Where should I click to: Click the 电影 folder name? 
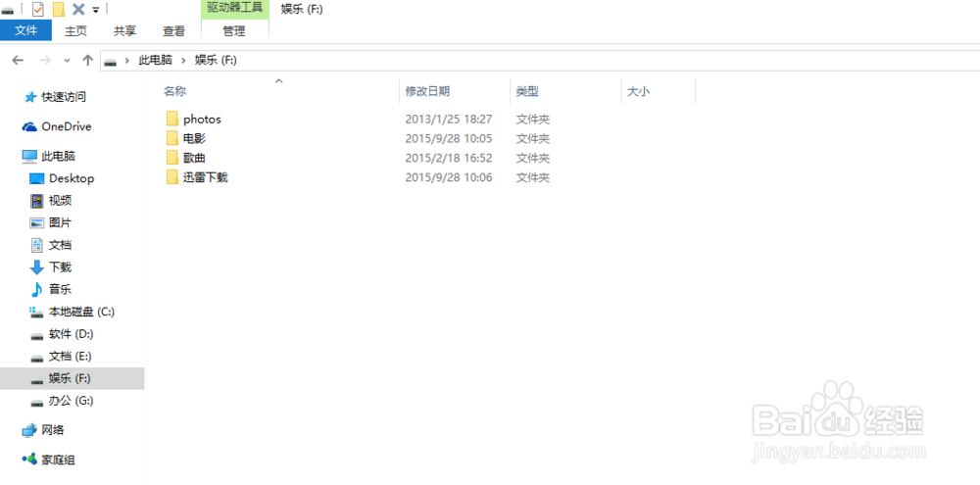[194, 138]
